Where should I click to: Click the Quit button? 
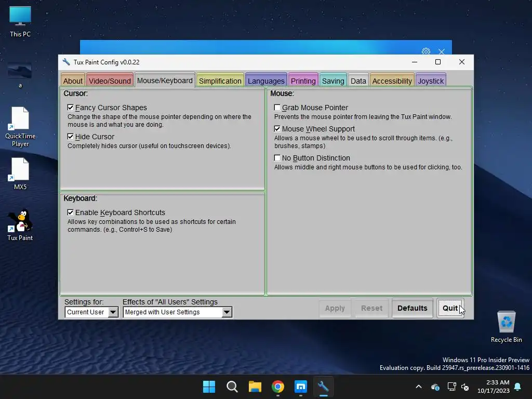(x=450, y=308)
